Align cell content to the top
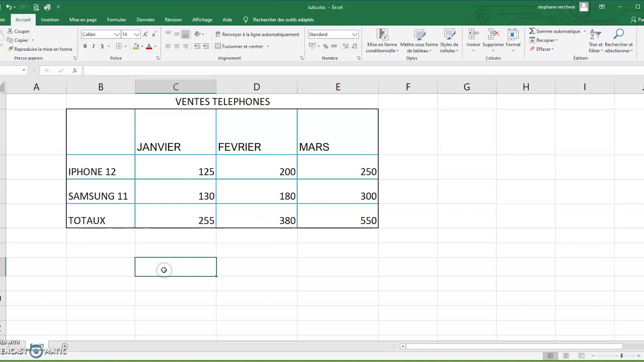This screenshot has height=362, width=644. [x=168, y=34]
